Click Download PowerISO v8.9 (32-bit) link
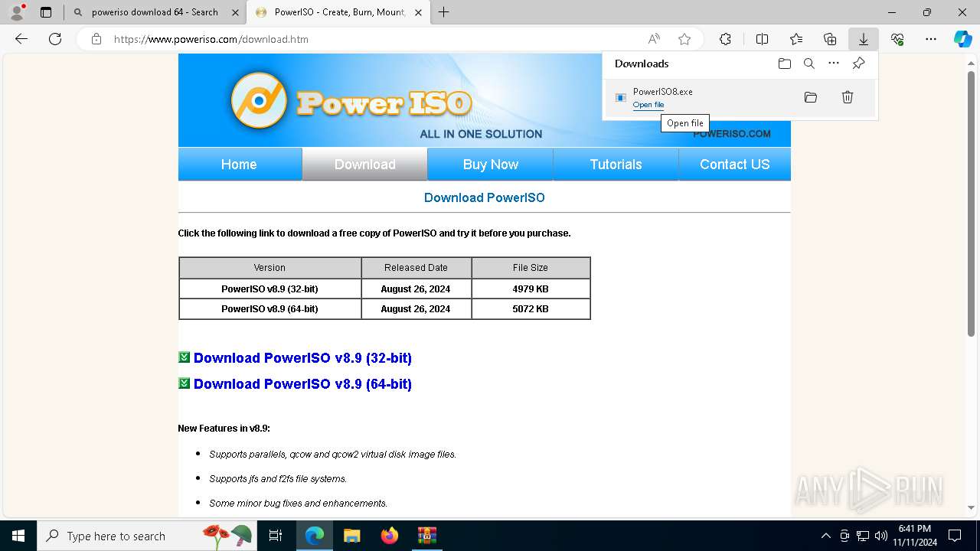Image resolution: width=980 pixels, height=551 pixels. (x=302, y=358)
